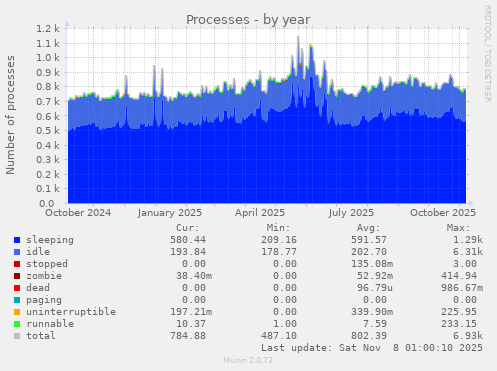Click total current value 784.88

[188, 336]
